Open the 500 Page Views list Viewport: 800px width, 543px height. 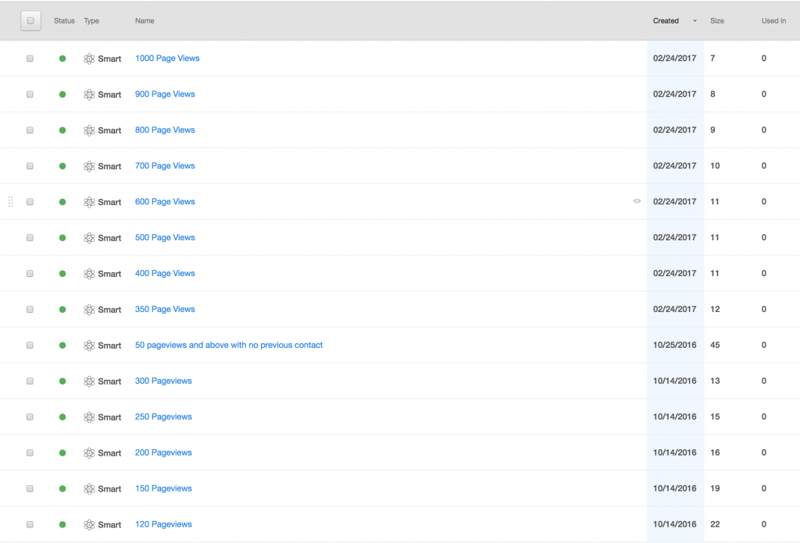tap(165, 237)
